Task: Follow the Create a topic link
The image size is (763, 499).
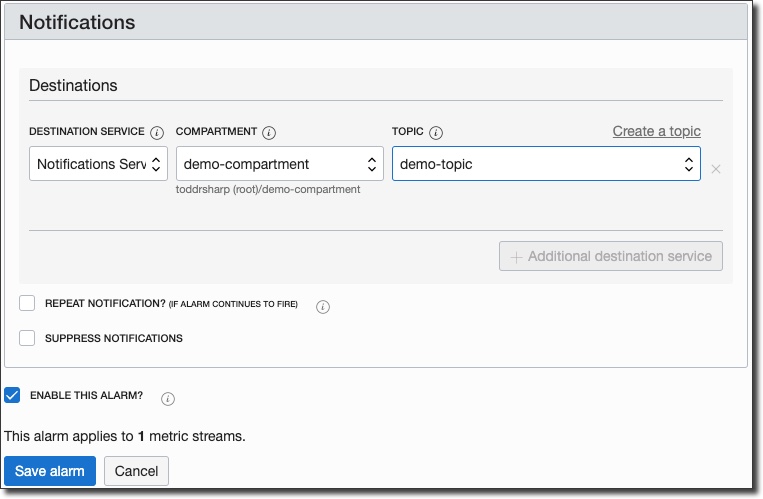Action: click(x=656, y=131)
